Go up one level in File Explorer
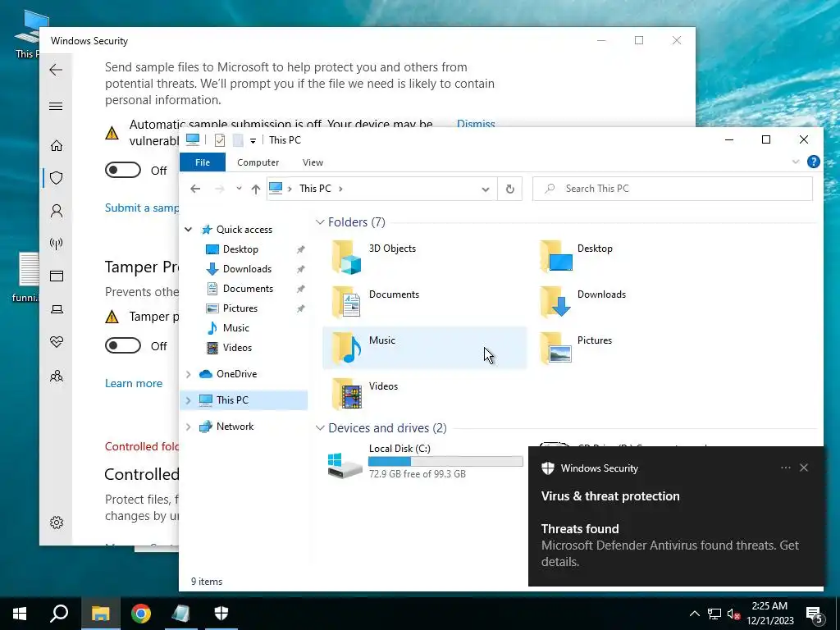The image size is (840, 630). [256, 189]
